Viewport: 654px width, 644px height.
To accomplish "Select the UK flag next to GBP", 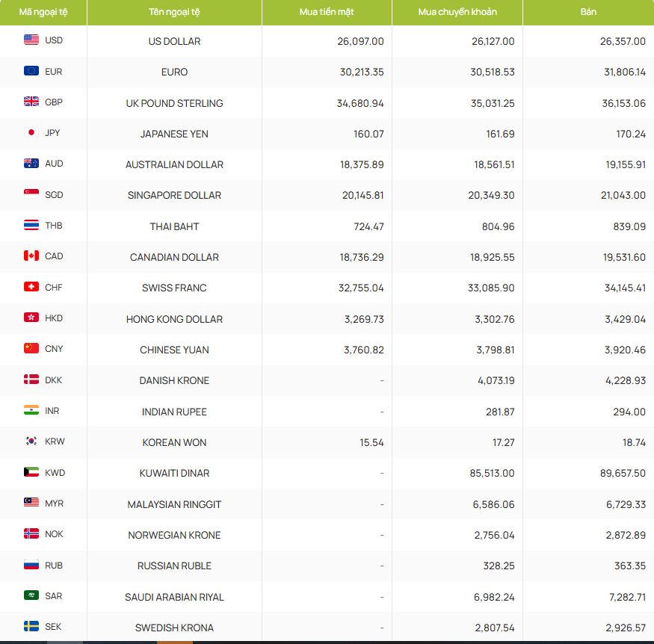I will click(31, 102).
